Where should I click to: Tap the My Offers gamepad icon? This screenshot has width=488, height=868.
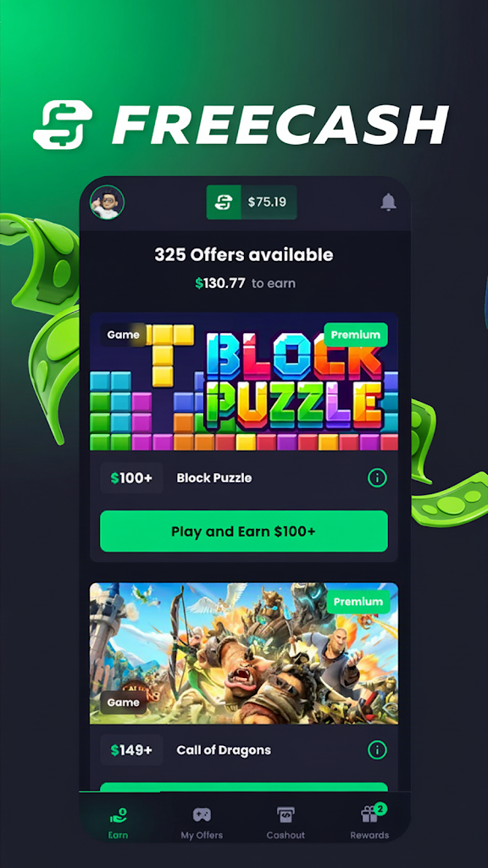coord(202,815)
